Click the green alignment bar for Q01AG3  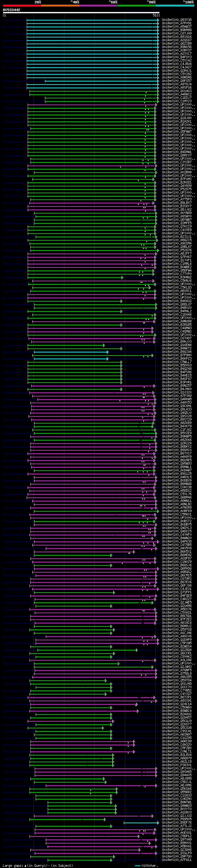(94, 91)
